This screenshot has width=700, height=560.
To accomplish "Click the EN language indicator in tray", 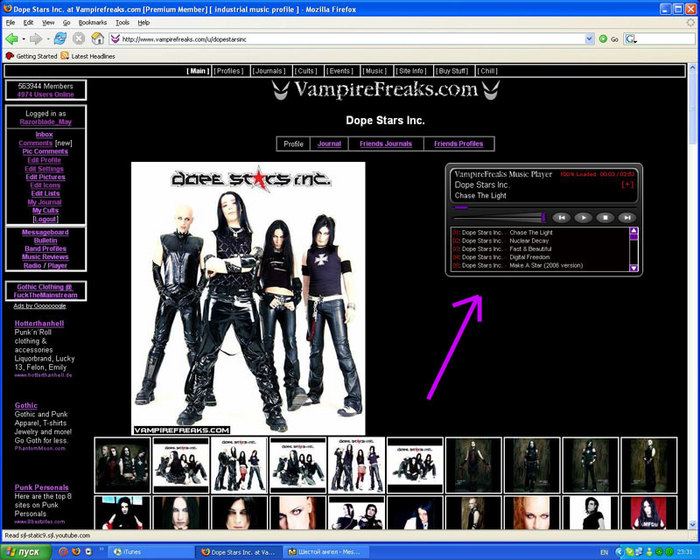I will pos(604,552).
